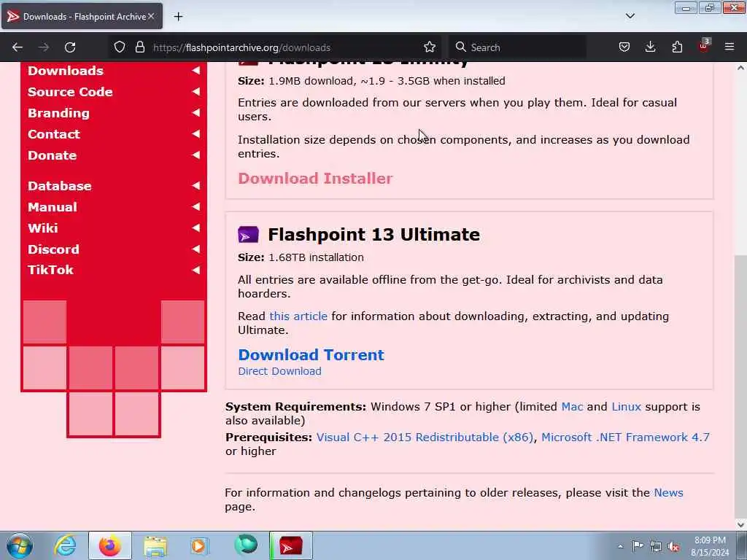This screenshot has height=560, width=747.
Task: Open Microsoft .NET Framework 4.7 link
Action: pyautogui.click(x=625, y=437)
